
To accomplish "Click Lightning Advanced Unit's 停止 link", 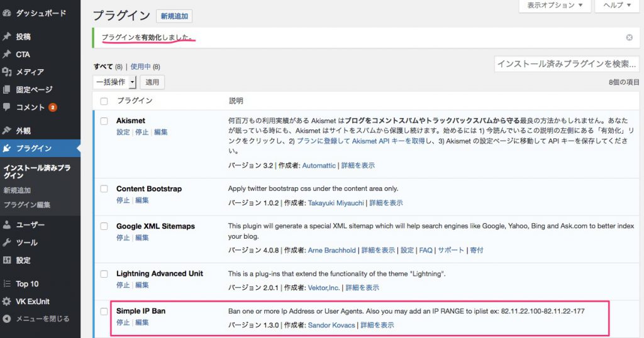I will pos(123,285).
